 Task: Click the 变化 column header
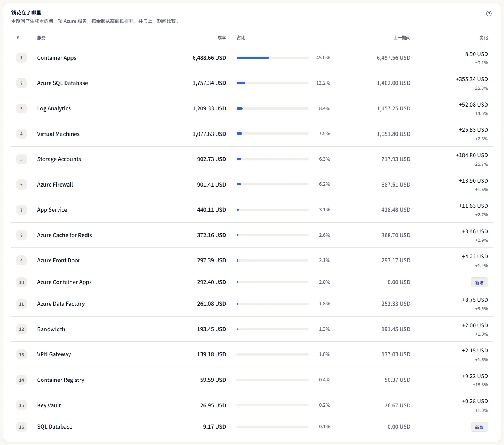click(483, 38)
